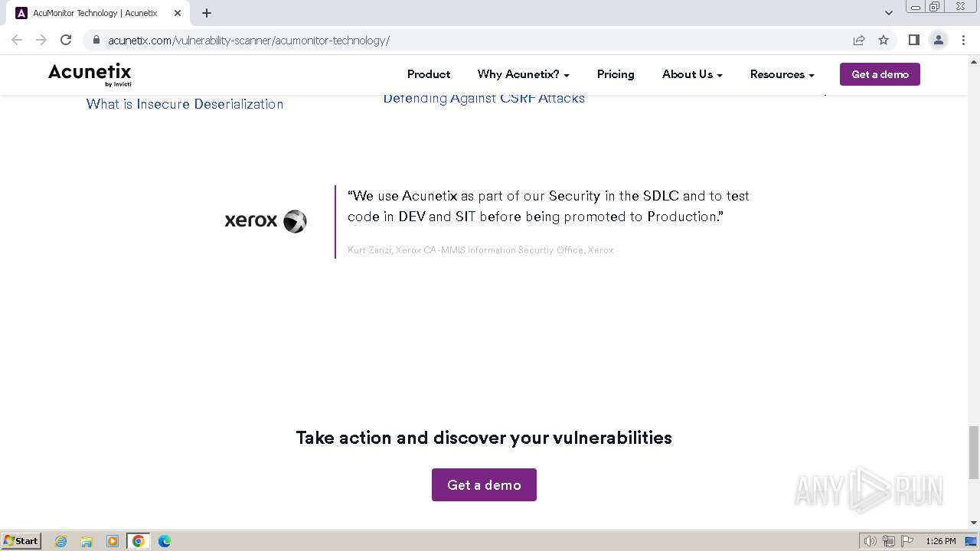Click the network tray icon

click(x=889, y=541)
